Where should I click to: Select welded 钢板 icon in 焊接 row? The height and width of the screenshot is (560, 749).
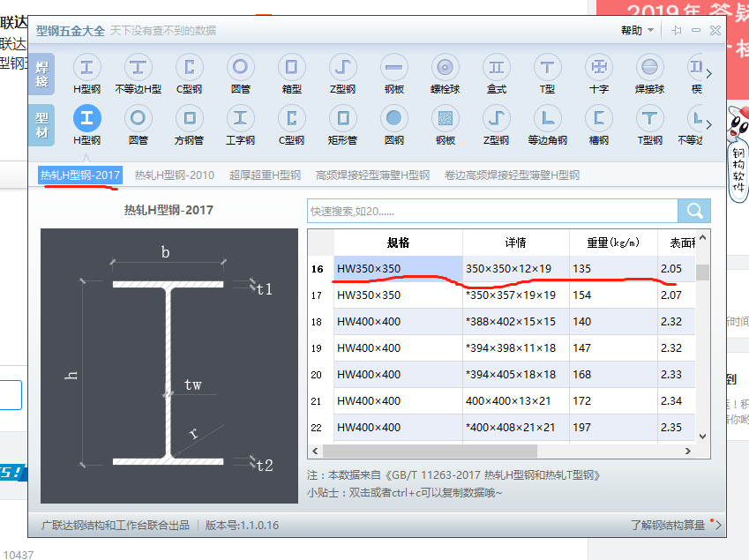click(x=394, y=67)
